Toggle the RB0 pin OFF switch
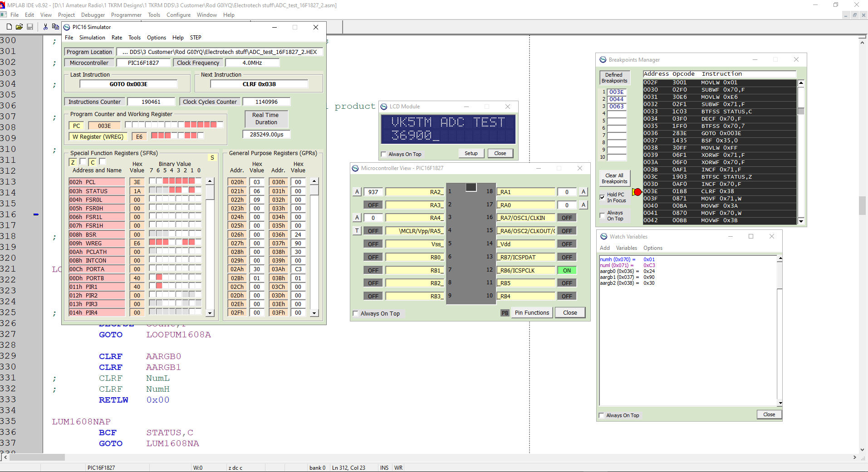This screenshot has width=868, height=472. coord(373,257)
